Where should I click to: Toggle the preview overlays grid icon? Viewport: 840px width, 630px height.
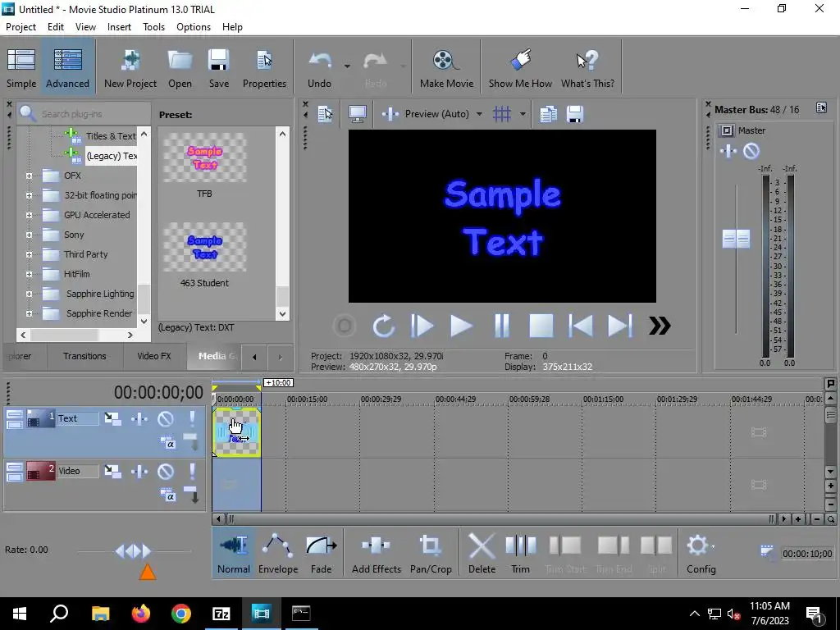point(502,114)
